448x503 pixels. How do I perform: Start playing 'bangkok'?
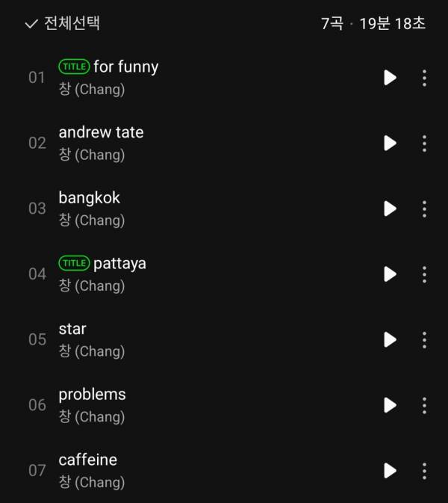pyautogui.click(x=390, y=209)
